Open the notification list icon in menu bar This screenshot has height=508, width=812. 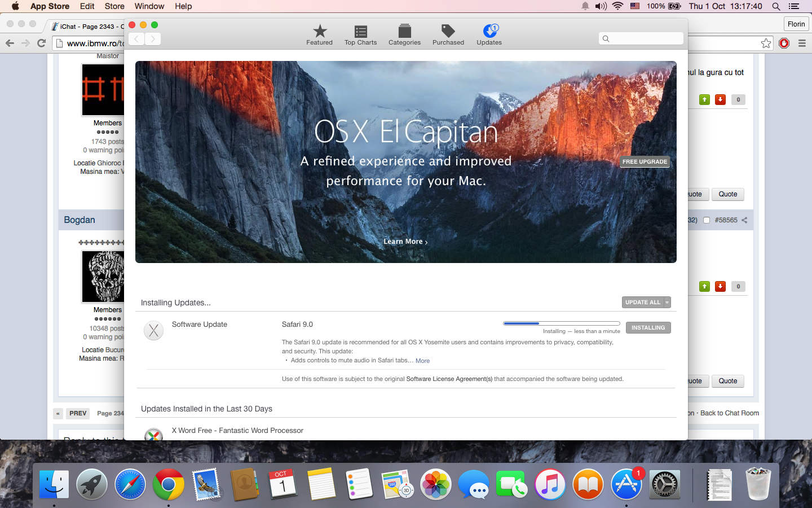(x=794, y=6)
